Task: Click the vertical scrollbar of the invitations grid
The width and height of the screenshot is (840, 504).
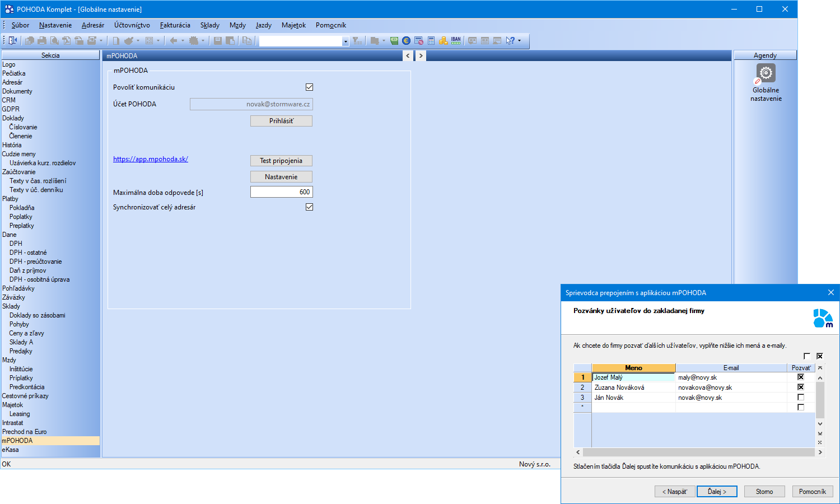Action: 820,400
